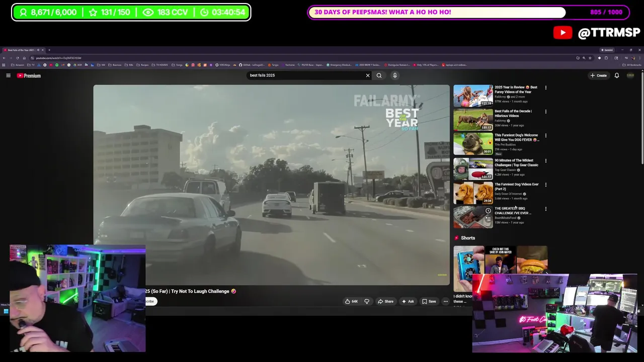
Task: Mute the 'Best Fails of the Year' browser tab
Action: [x=38, y=50]
